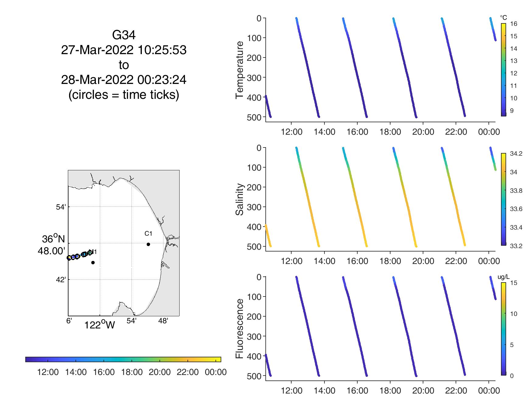Screen dimensions: 532x399
Task: Click the 34.2 tick on the salinity colorbar
Action: [x=516, y=154]
